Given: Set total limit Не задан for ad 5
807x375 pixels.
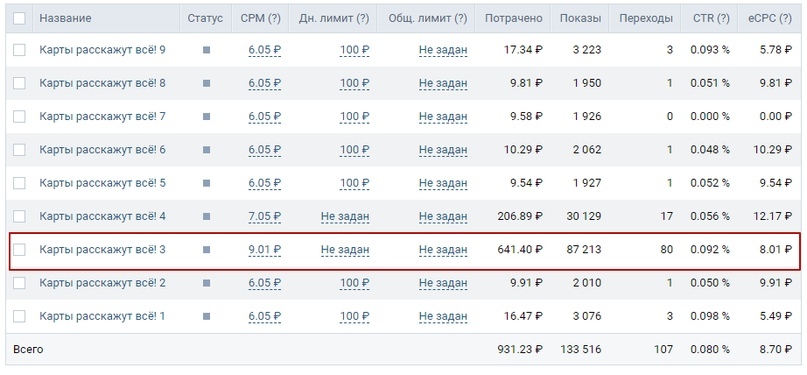Looking at the screenshot, I should click(x=443, y=183).
